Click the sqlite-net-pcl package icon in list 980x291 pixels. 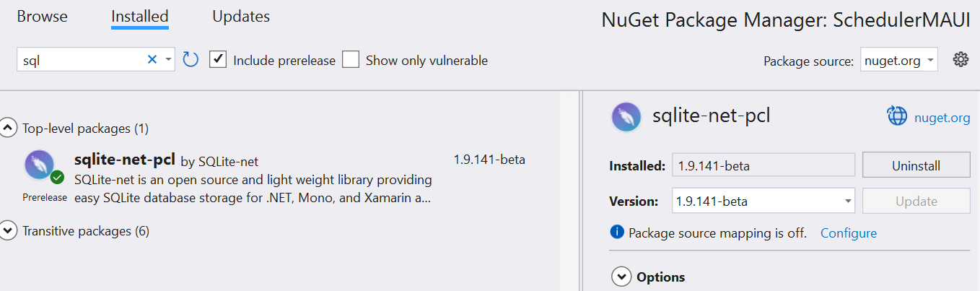[x=40, y=165]
